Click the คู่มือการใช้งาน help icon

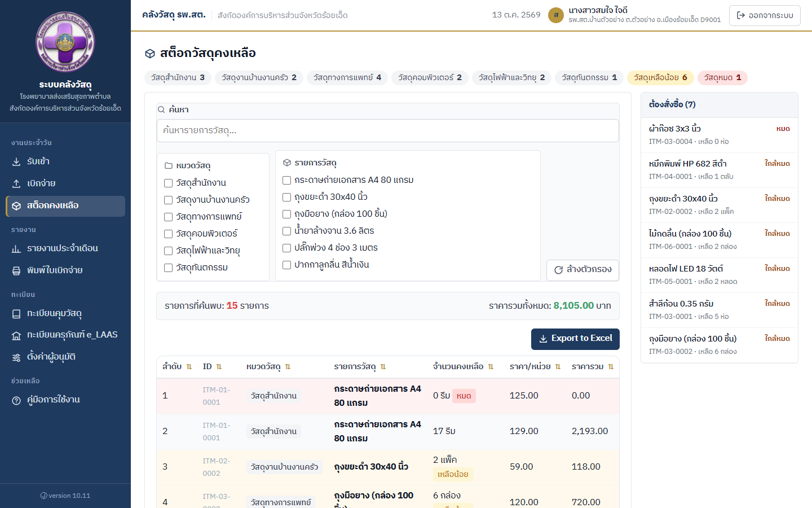click(x=16, y=400)
